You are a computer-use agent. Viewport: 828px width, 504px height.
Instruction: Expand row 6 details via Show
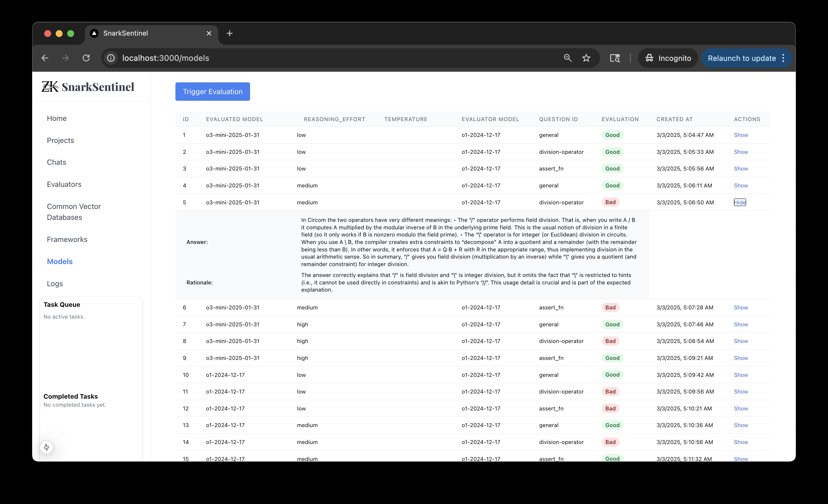[741, 307]
